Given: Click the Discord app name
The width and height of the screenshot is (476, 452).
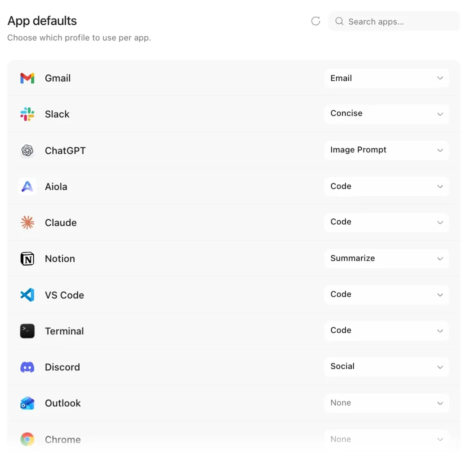Looking at the screenshot, I should tap(62, 367).
